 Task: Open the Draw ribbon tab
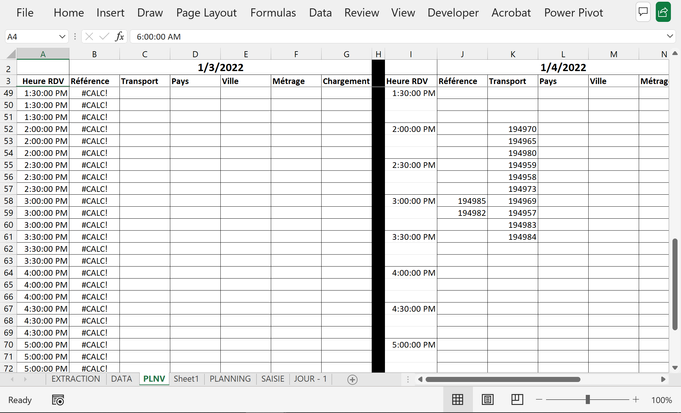tap(150, 13)
